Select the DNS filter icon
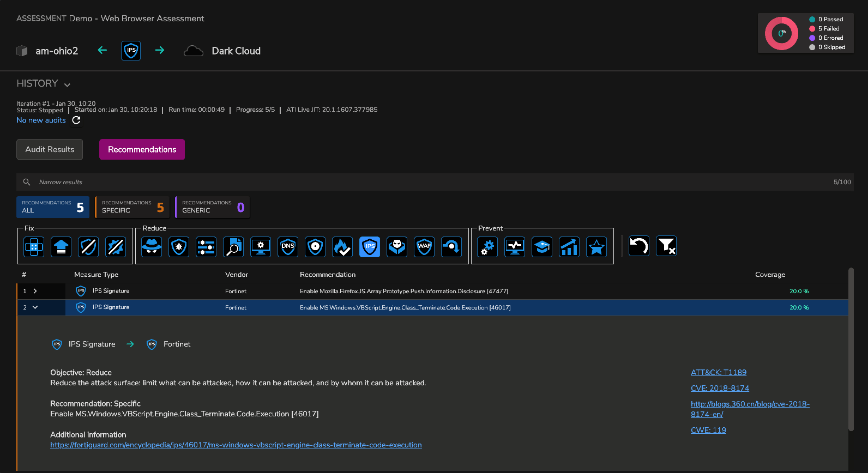Image resolution: width=868 pixels, height=473 pixels. tap(288, 247)
